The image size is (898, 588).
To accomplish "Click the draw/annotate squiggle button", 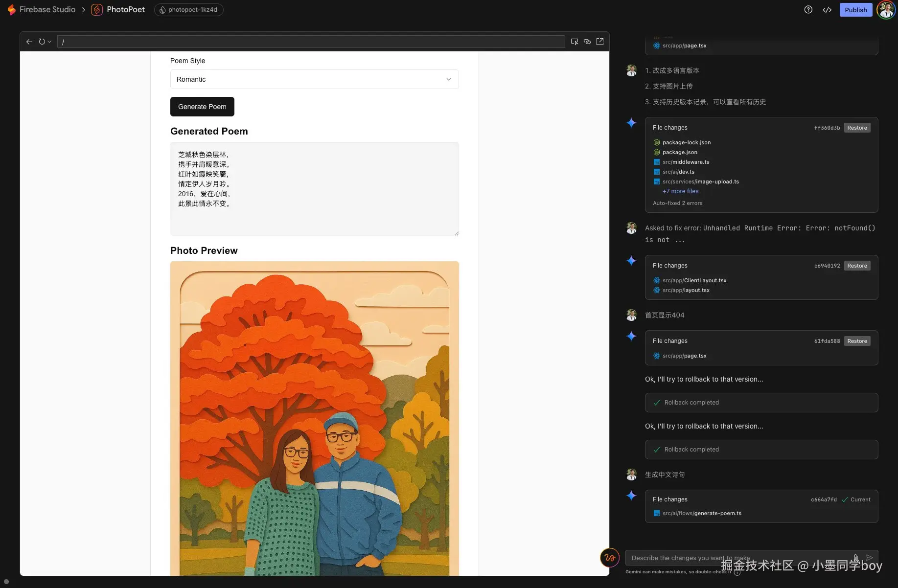I will (610, 558).
